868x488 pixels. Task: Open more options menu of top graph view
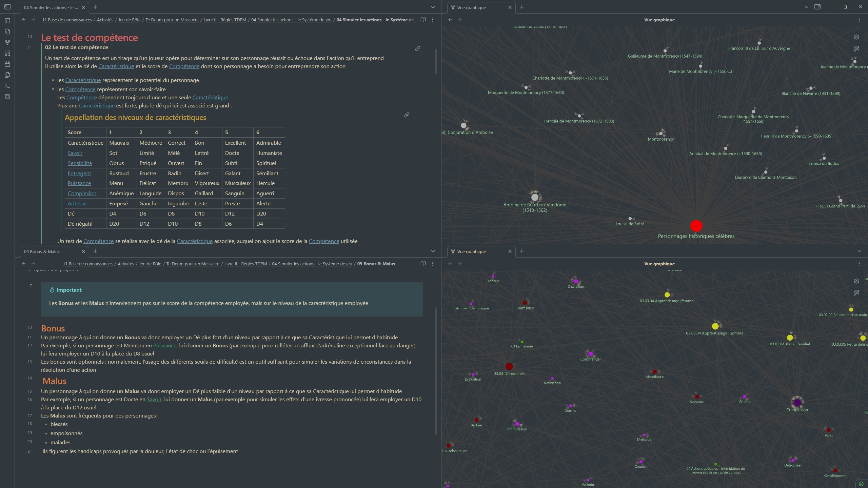(x=859, y=20)
